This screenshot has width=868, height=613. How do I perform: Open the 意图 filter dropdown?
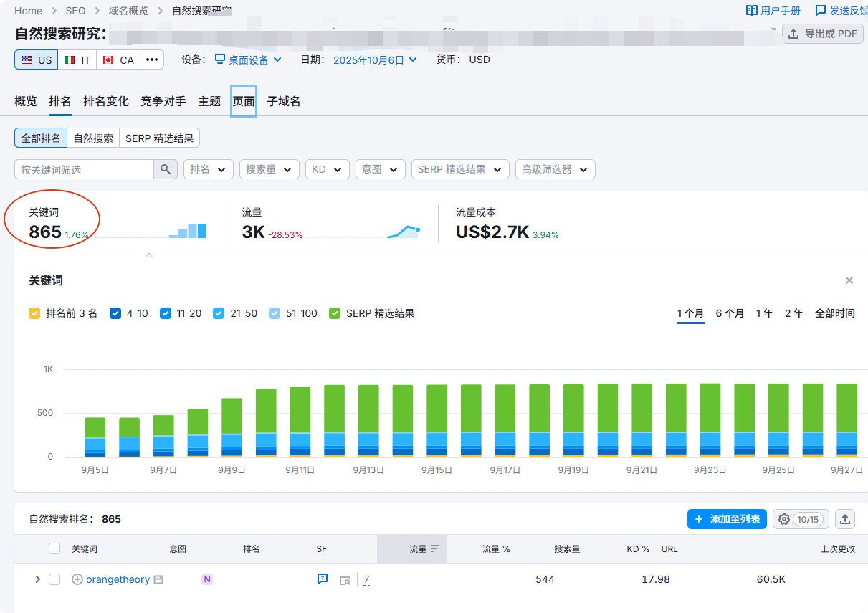coord(380,169)
